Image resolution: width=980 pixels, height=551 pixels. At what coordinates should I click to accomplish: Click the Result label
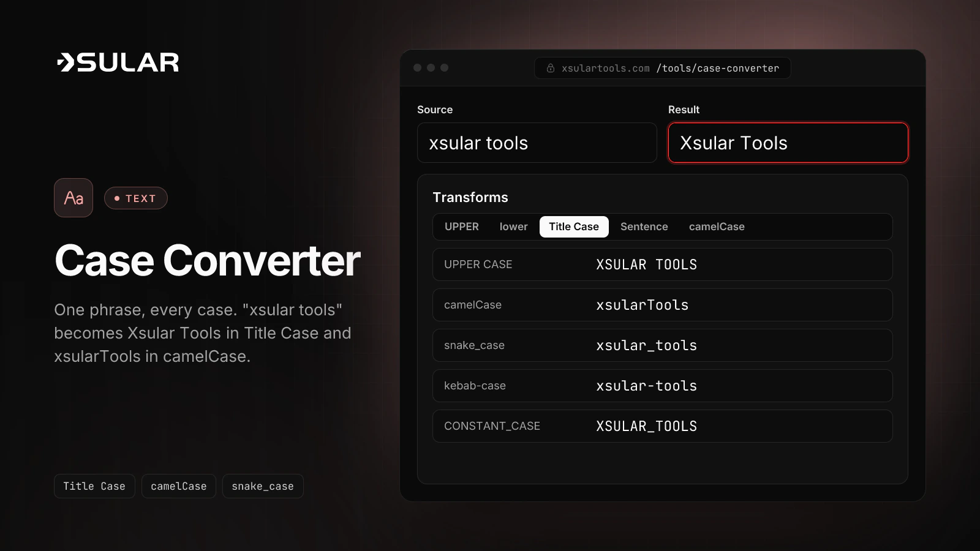[x=684, y=110]
